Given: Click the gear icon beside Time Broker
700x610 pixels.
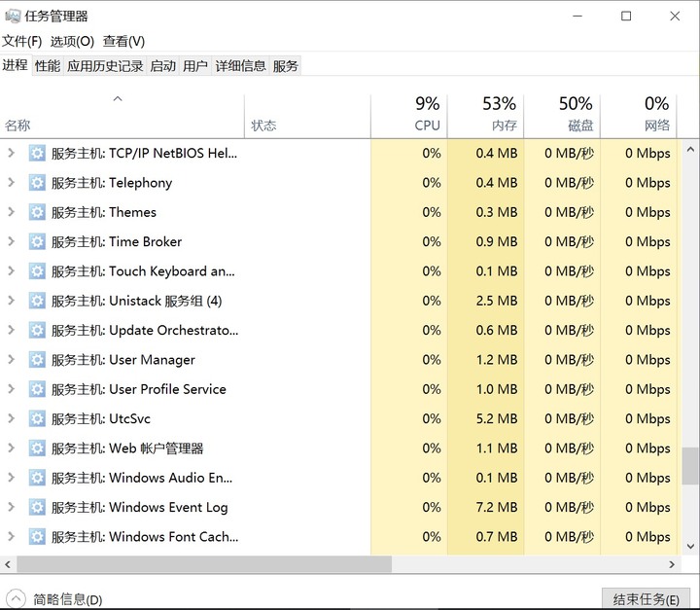Looking at the screenshot, I should [37, 242].
